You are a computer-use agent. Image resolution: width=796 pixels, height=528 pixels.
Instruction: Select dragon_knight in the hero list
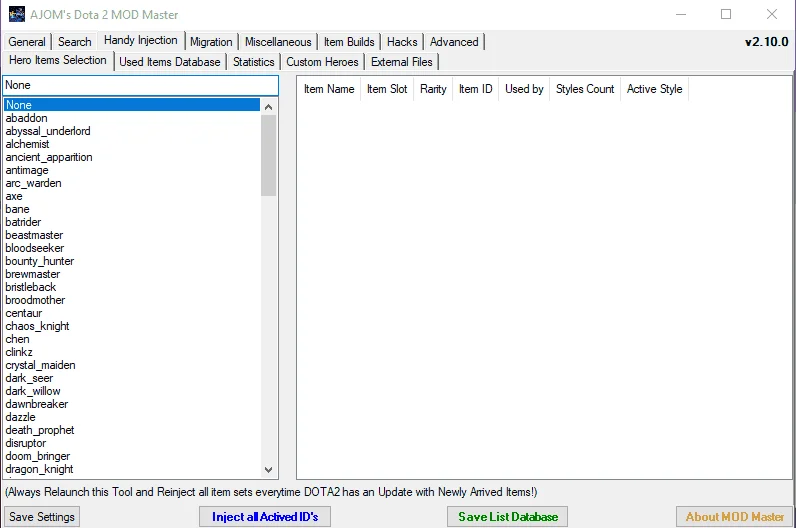pos(132,469)
